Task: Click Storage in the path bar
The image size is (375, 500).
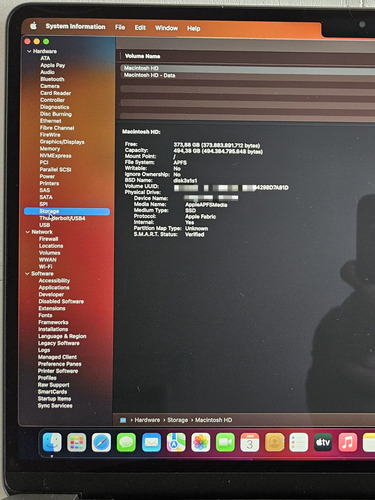Action: coord(178,420)
